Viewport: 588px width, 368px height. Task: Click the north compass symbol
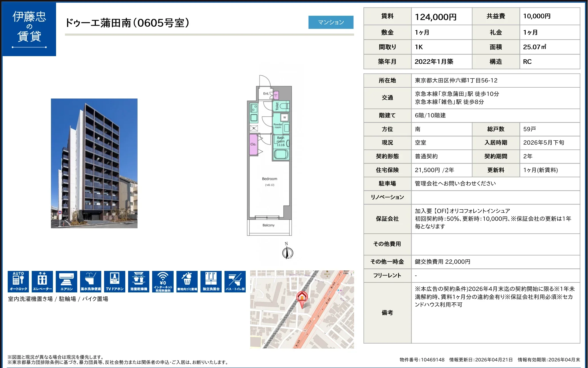[287, 252]
